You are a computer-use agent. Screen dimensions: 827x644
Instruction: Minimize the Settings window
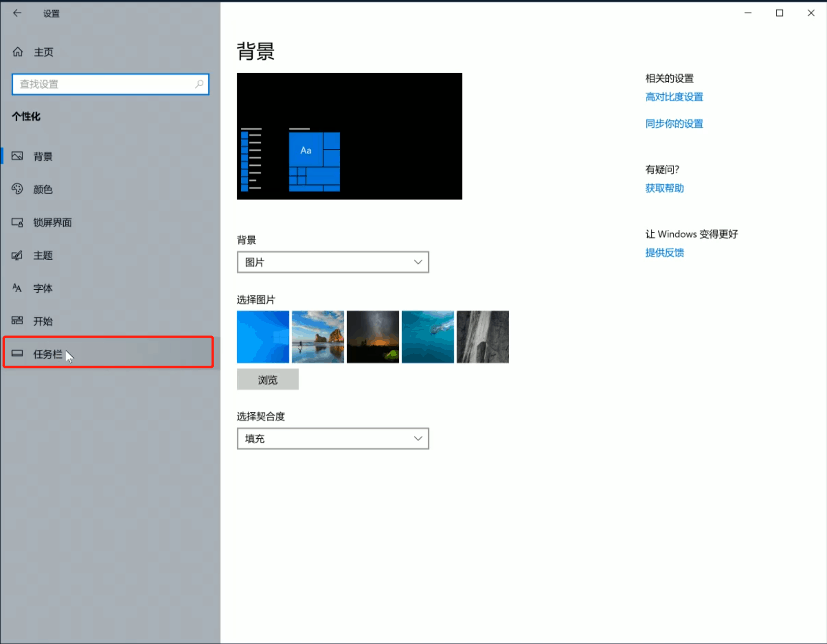point(748,13)
